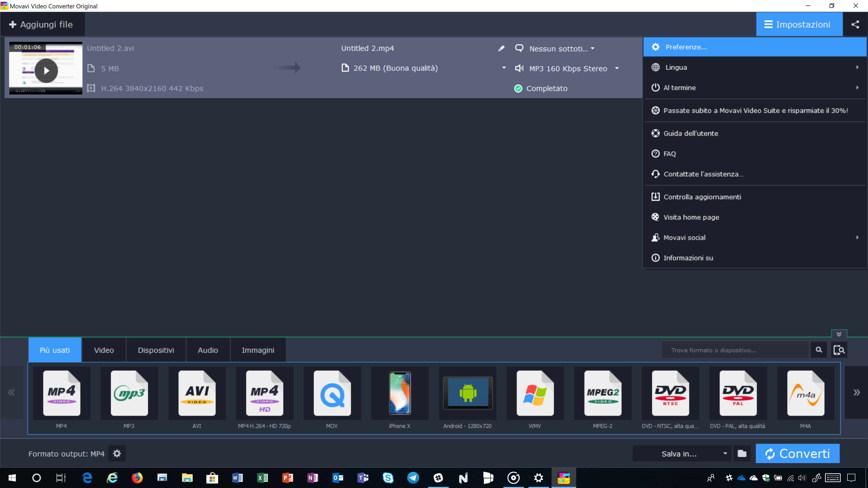Click the Aggiungi file button
Image resolution: width=868 pixels, height=488 pixels.
pyautogui.click(x=42, y=24)
